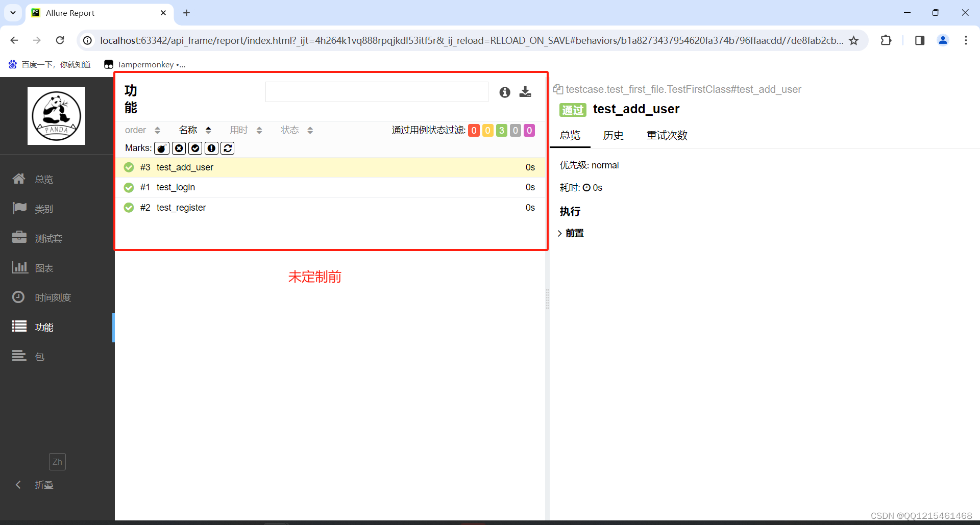The image size is (980, 525).
Task: Click the list icon for behaviors
Action: click(x=19, y=326)
